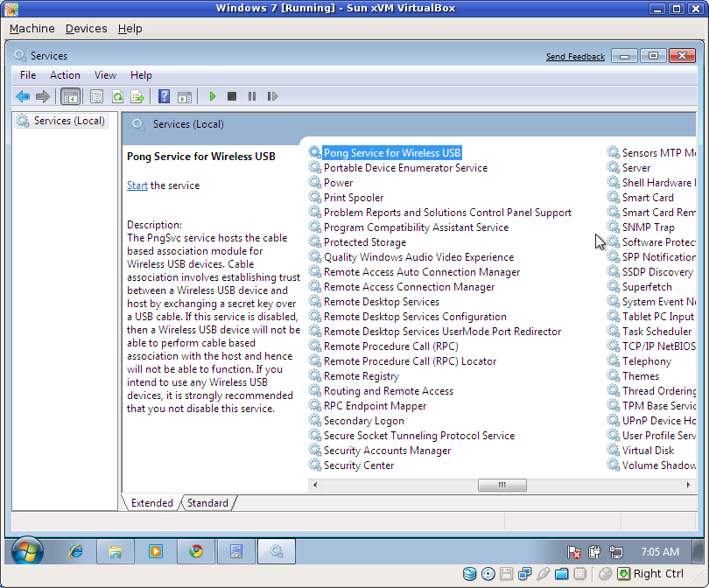
Task: Click the Send Feedback link
Action: pos(575,57)
